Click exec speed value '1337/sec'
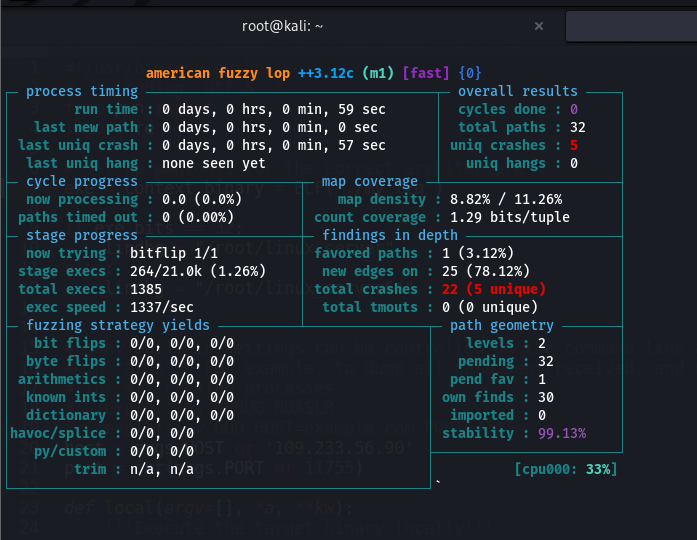 162,308
